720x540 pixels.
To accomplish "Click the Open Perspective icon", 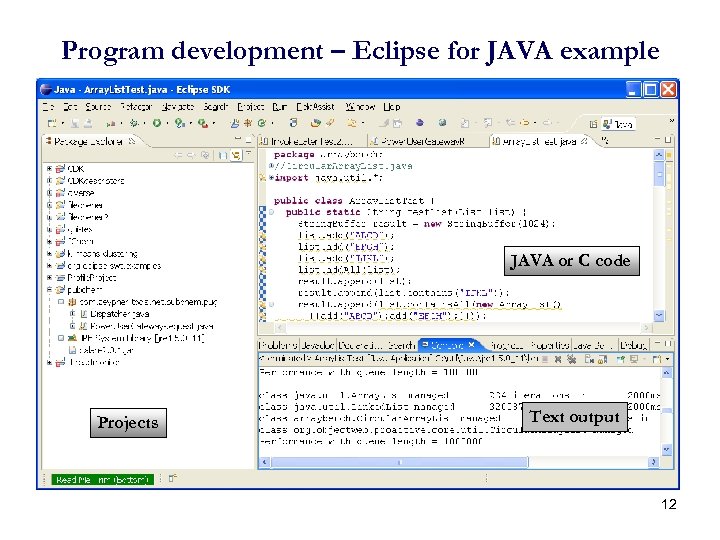I will (593, 124).
